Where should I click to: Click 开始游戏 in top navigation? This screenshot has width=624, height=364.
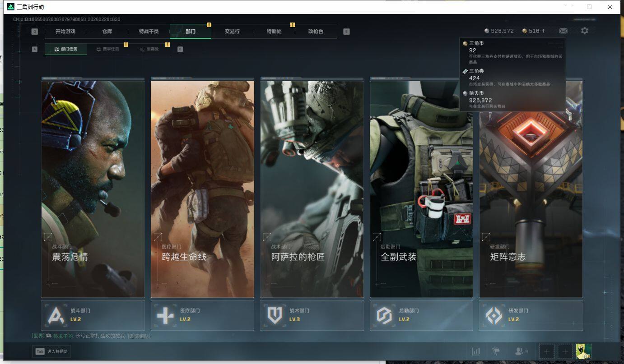click(65, 32)
